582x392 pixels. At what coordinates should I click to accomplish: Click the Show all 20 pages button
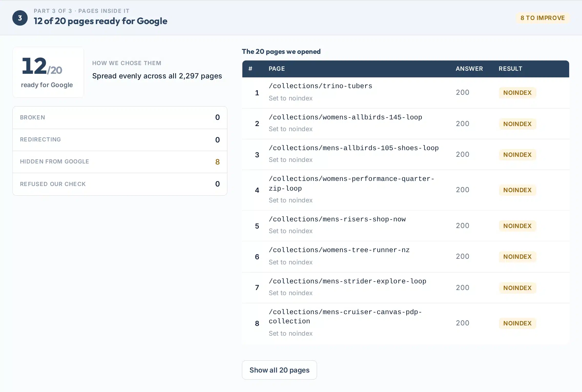tap(279, 370)
